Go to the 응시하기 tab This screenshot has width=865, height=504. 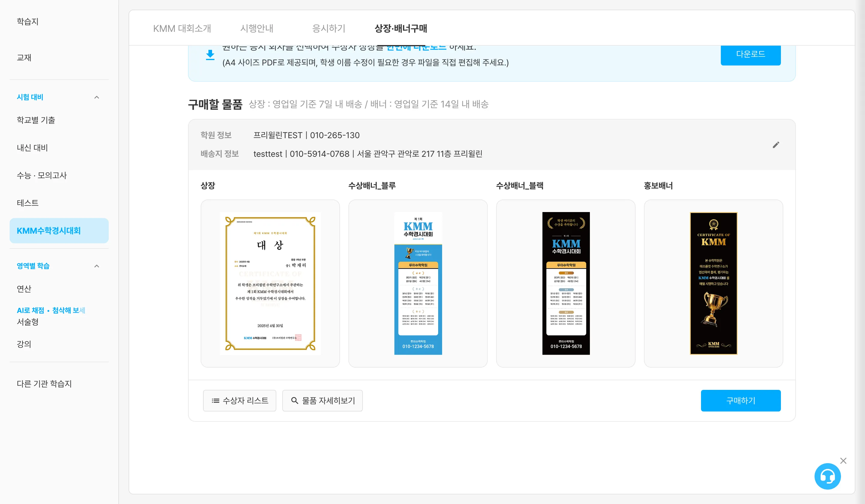pyautogui.click(x=329, y=28)
